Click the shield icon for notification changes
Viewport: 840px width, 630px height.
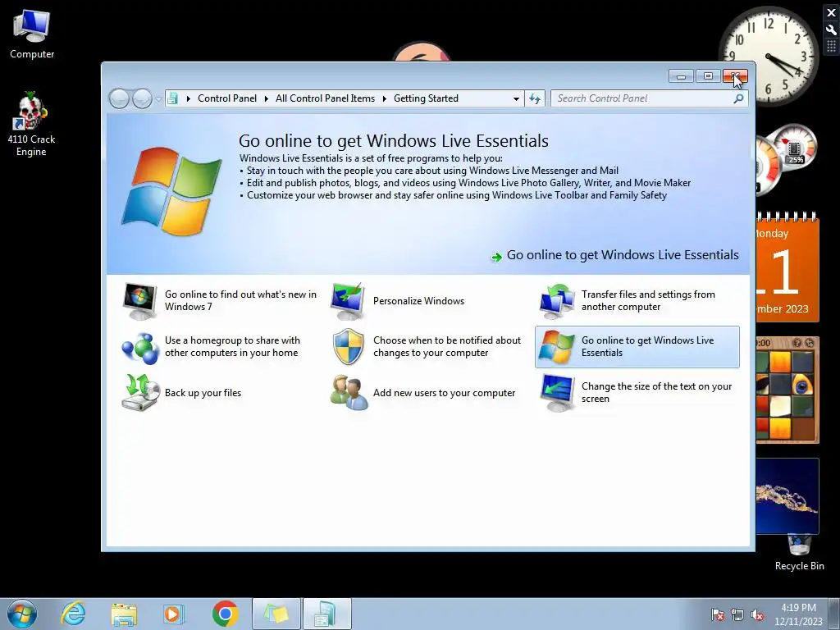348,347
